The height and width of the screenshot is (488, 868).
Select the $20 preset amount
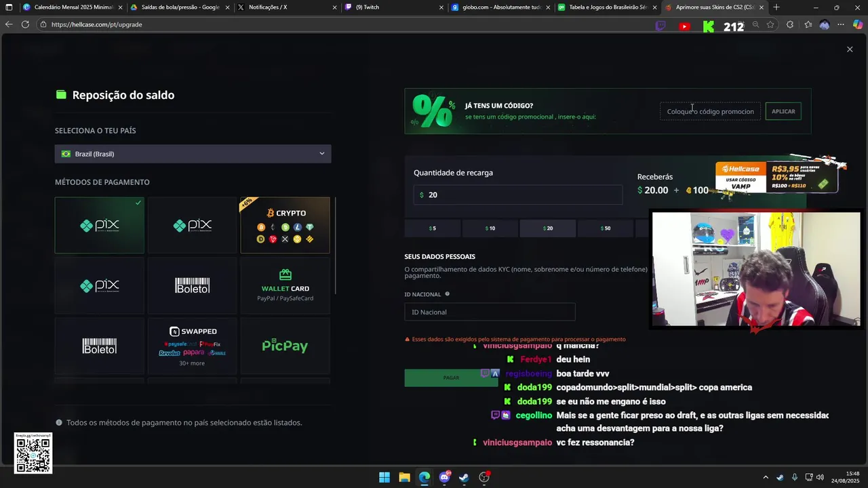(x=548, y=228)
